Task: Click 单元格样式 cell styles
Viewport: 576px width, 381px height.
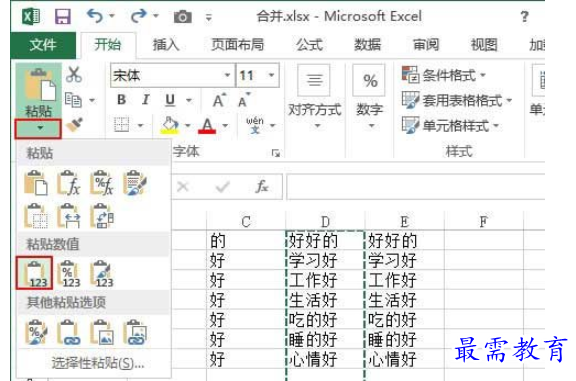Action: point(451,126)
